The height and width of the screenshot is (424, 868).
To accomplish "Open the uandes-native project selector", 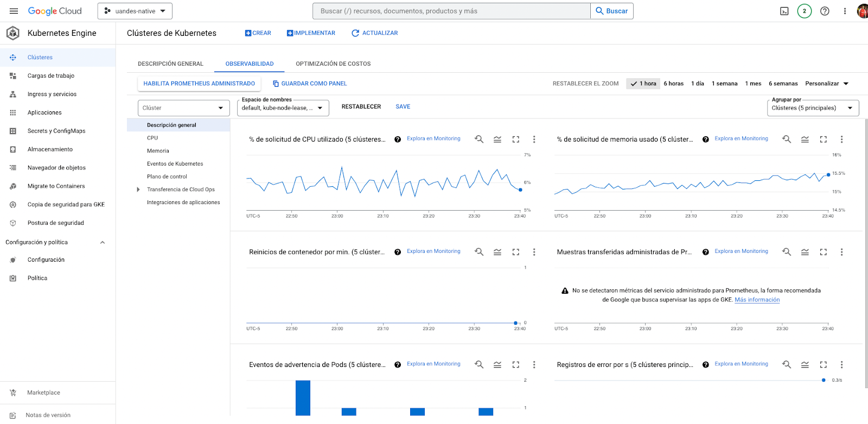I will [135, 11].
